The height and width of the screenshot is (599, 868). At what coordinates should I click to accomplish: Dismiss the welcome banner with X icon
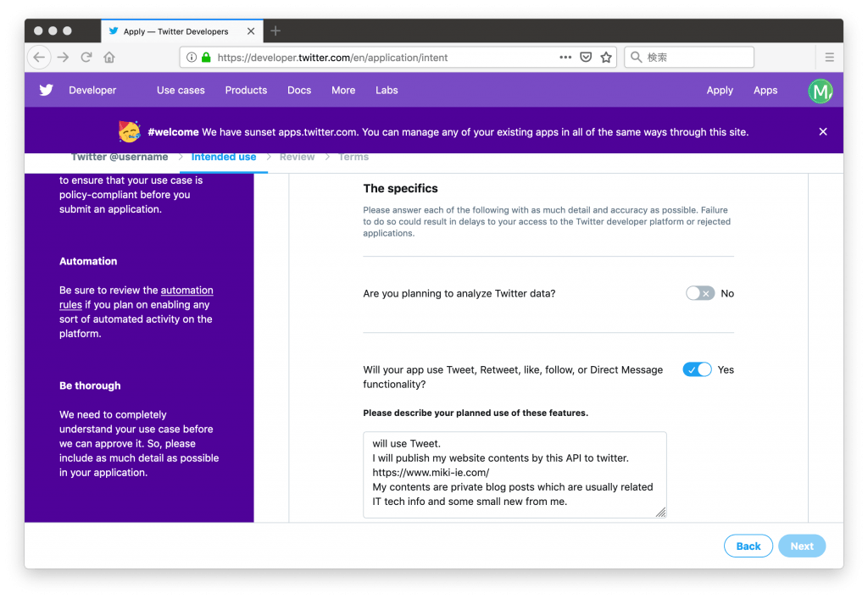pyautogui.click(x=823, y=131)
